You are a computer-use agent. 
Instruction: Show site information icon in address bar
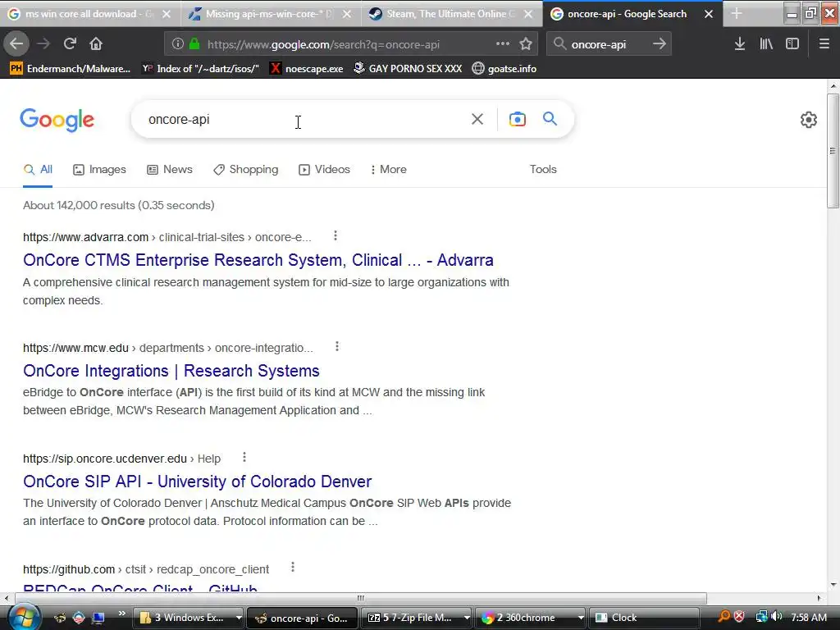tap(178, 44)
